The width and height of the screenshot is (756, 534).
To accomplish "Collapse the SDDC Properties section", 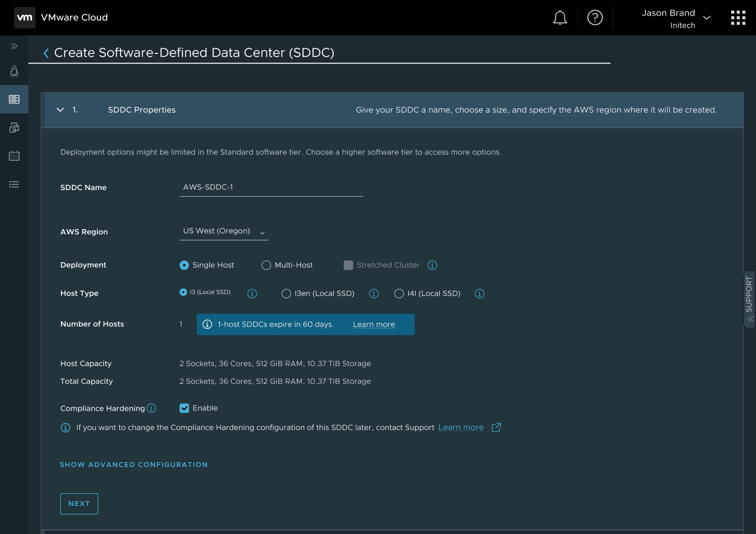I will (x=60, y=110).
